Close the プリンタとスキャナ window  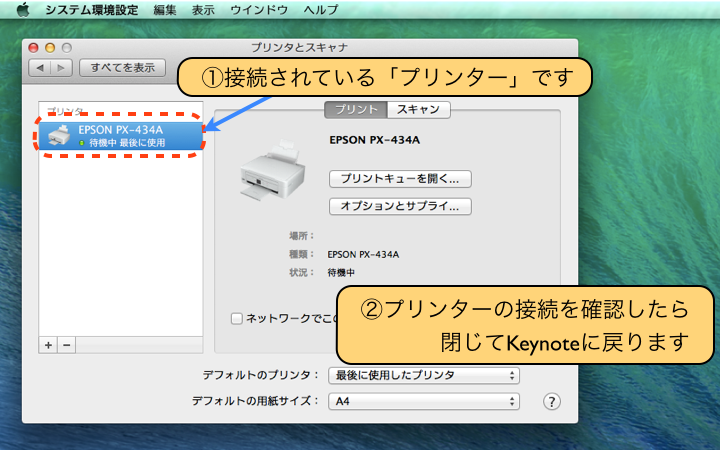click(x=34, y=48)
